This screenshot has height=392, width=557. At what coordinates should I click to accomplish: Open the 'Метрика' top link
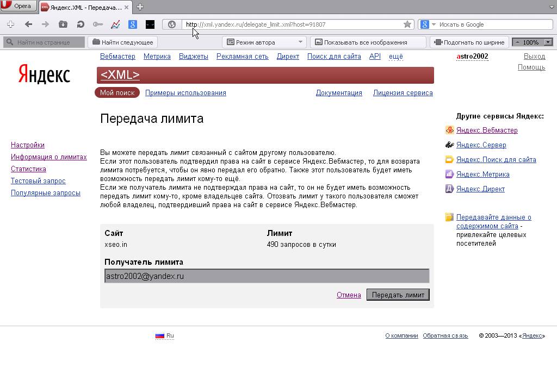tap(157, 57)
